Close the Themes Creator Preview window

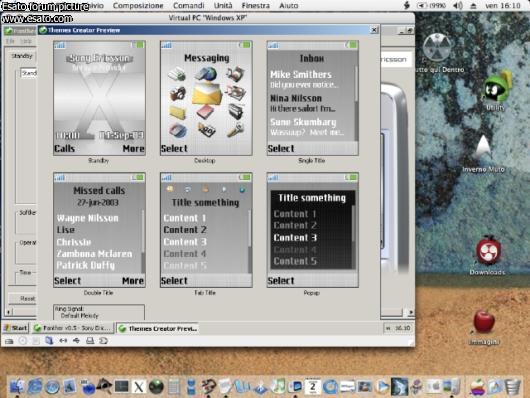(374, 30)
